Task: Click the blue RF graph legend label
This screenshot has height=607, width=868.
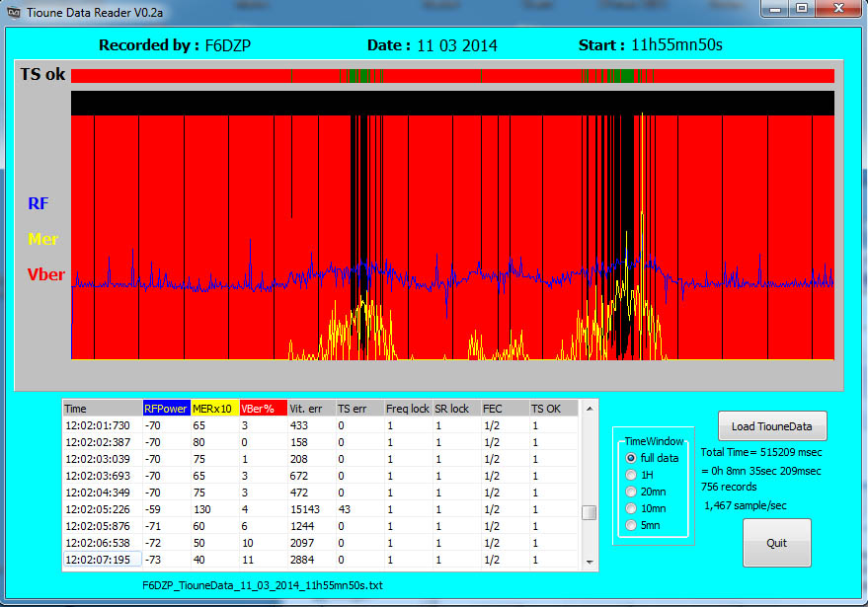Action: coord(39,203)
